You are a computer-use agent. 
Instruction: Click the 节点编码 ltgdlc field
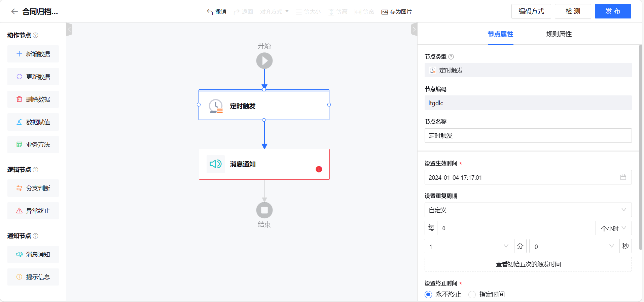click(x=528, y=103)
